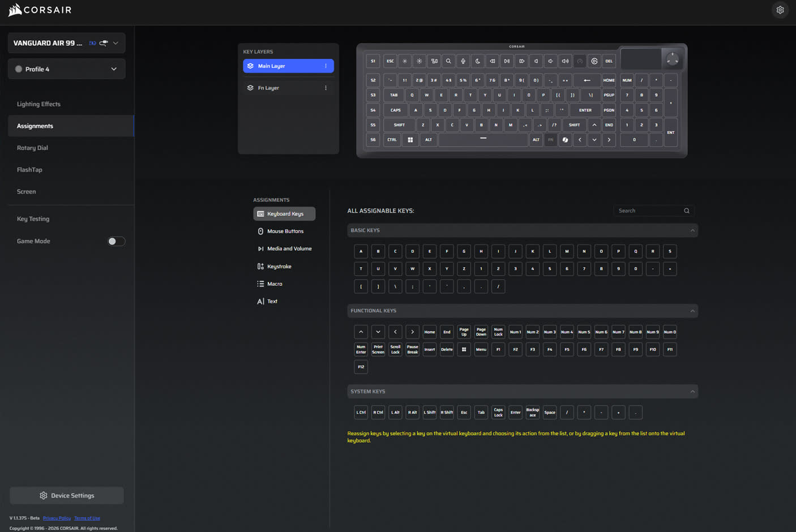Viewport: 796px width, 532px height.
Task: Select the rotary dial knob on keyboard
Action: (x=672, y=59)
